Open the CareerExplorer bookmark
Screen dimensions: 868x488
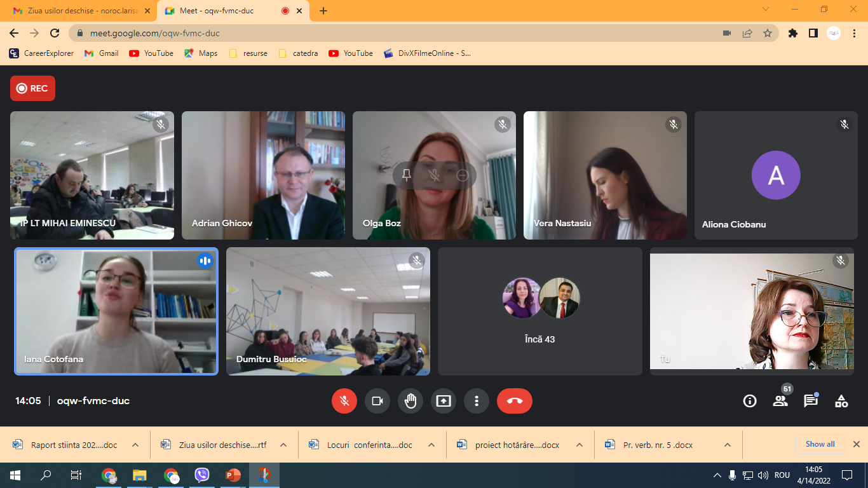pyautogui.click(x=41, y=53)
